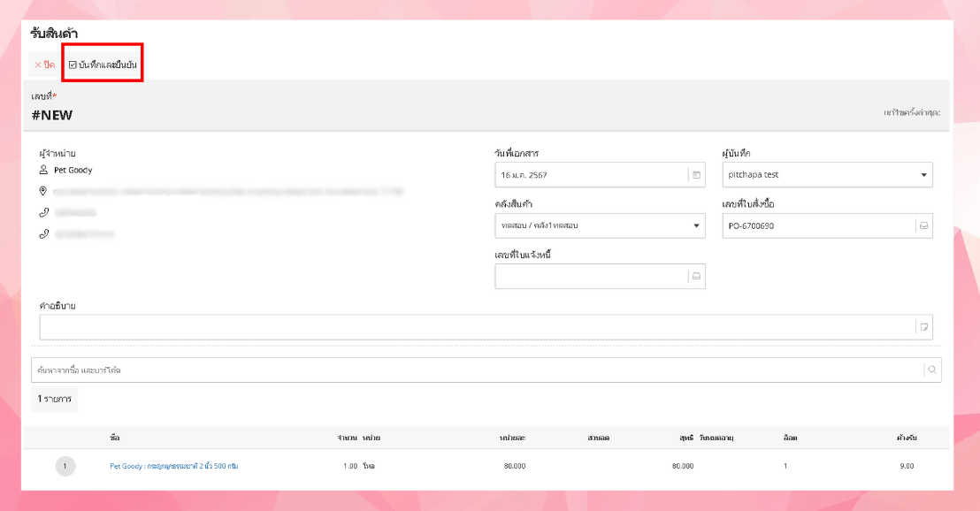The image size is (980, 511).
Task: Click the supplier person icon beside Pet Goody
Action: pos(43,169)
